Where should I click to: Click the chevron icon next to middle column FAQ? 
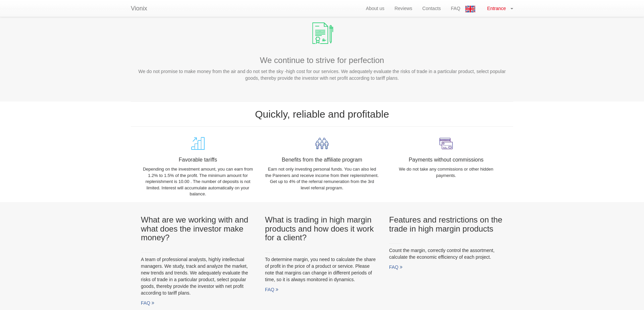coord(277,290)
